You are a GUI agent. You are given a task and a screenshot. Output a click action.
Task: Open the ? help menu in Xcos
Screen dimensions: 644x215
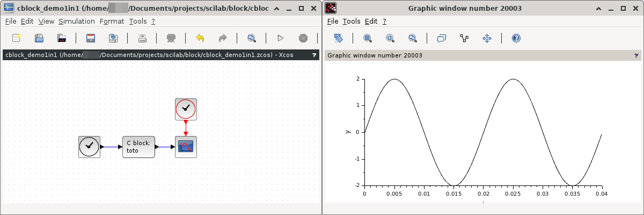pyautogui.click(x=153, y=21)
